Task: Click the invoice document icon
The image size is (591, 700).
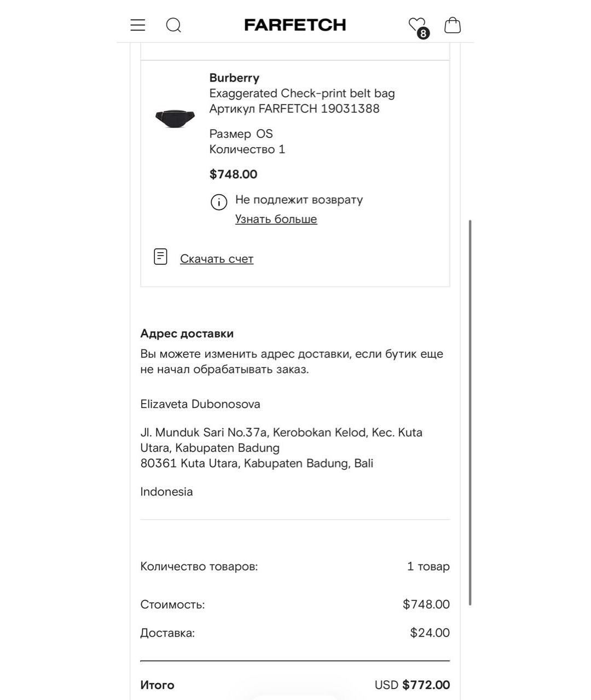Action: [160, 256]
